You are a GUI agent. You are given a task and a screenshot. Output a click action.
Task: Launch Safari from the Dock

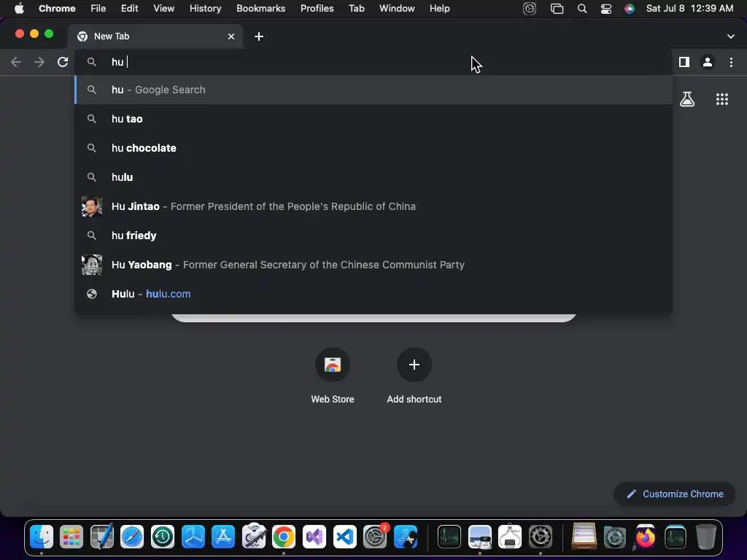132,537
